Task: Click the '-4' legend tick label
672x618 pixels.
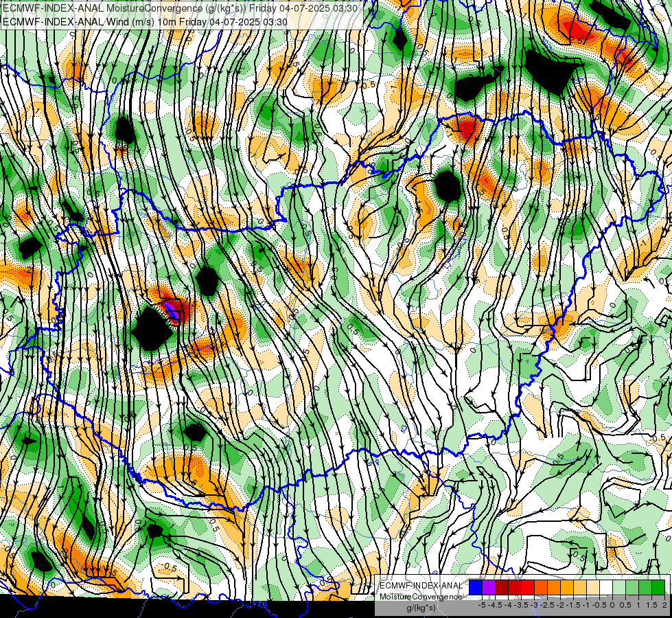Action: click(508, 605)
